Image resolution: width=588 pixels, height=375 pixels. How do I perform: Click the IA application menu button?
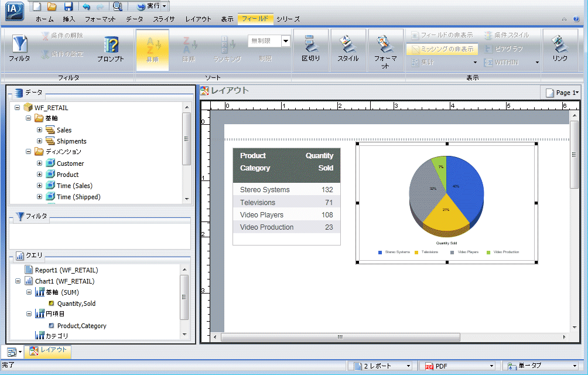pyautogui.click(x=15, y=11)
